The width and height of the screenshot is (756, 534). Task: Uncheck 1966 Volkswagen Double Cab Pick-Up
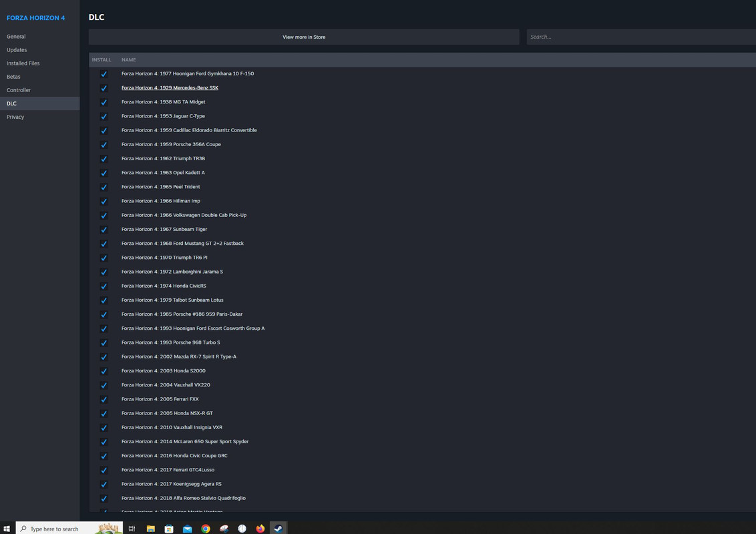[x=104, y=216]
